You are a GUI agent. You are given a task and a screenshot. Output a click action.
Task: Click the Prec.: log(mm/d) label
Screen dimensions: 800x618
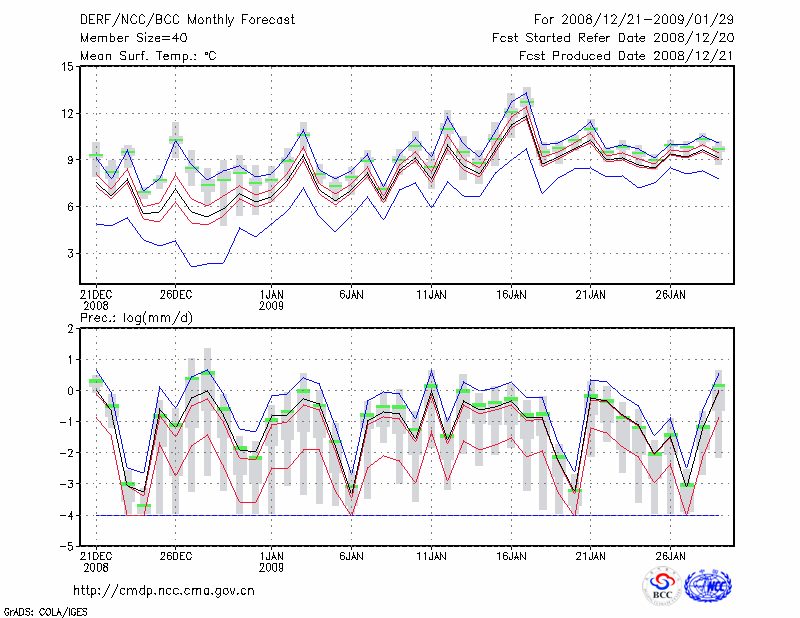point(137,317)
